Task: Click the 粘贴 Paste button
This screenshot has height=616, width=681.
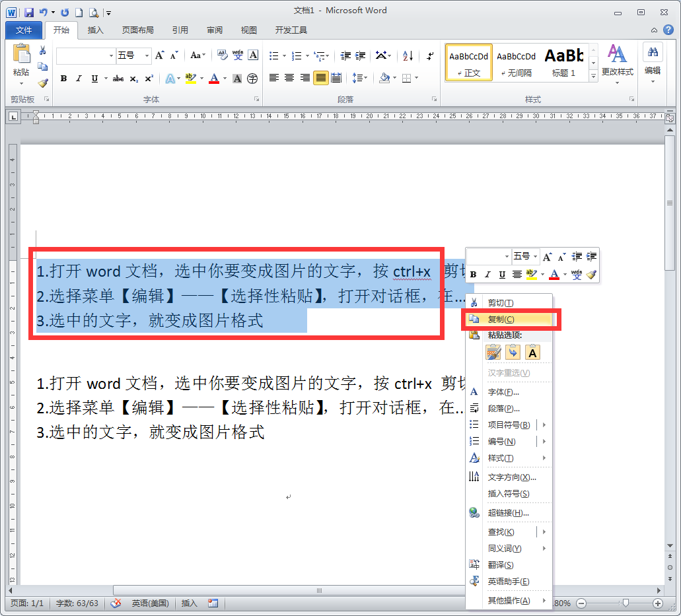Action: point(21,64)
